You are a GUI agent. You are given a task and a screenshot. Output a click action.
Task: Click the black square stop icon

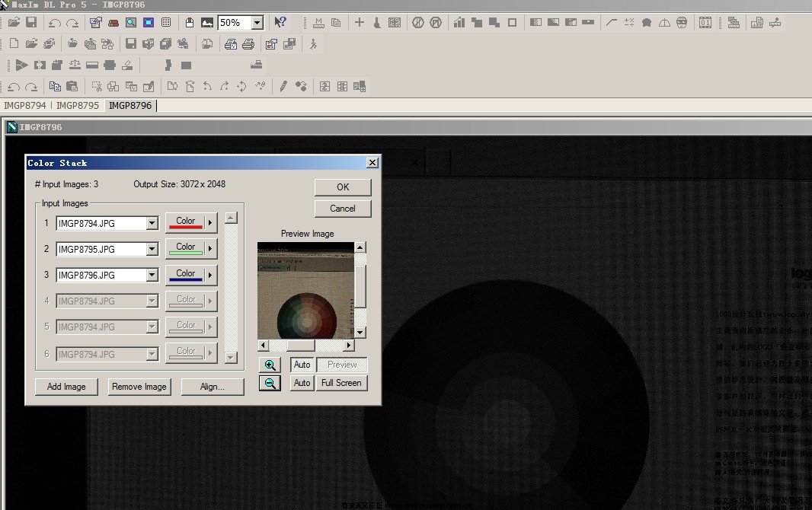point(187,65)
